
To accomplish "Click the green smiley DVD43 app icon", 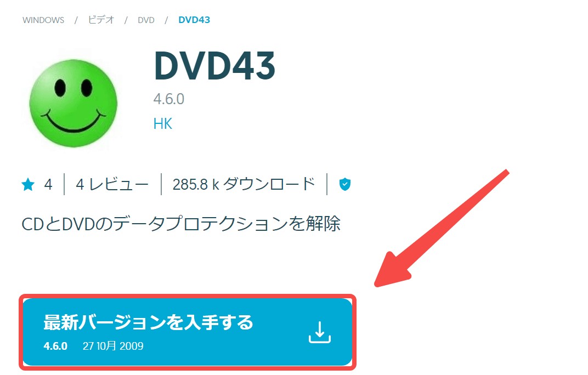I will point(73,103).
